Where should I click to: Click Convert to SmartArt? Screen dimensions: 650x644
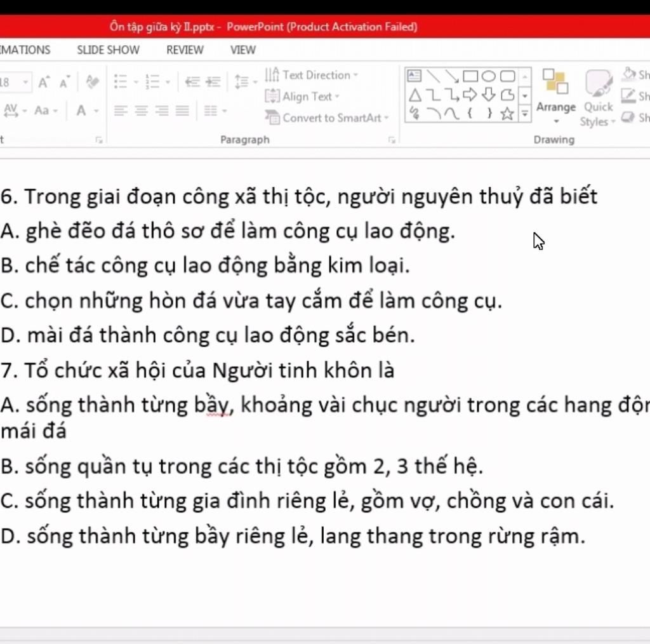tap(328, 117)
